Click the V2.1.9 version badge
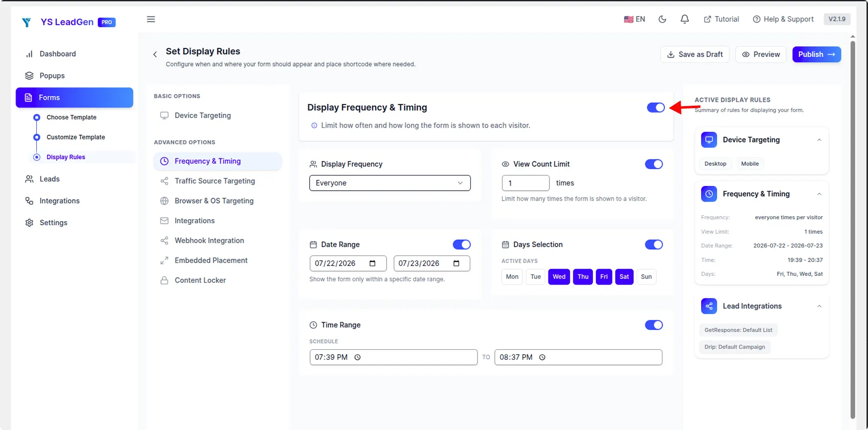Viewport: 868px width, 430px height. click(x=837, y=19)
